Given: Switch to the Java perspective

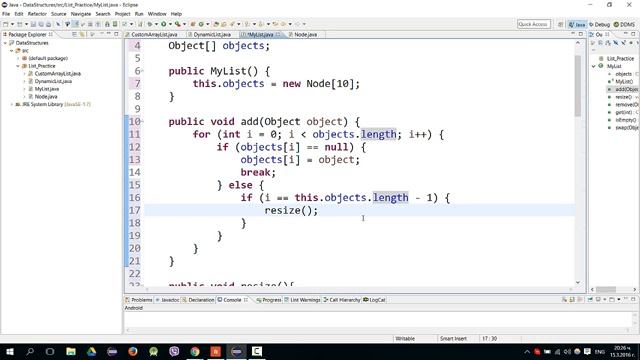Looking at the screenshot, I should (x=577, y=24).
